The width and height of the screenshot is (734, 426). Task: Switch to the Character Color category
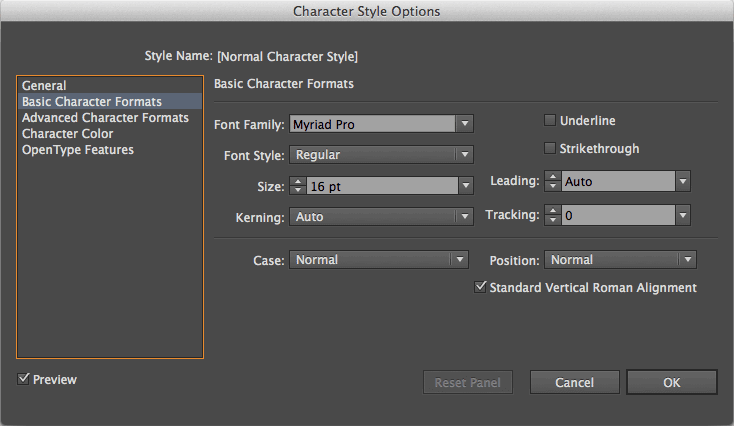(x=67, y=134)
